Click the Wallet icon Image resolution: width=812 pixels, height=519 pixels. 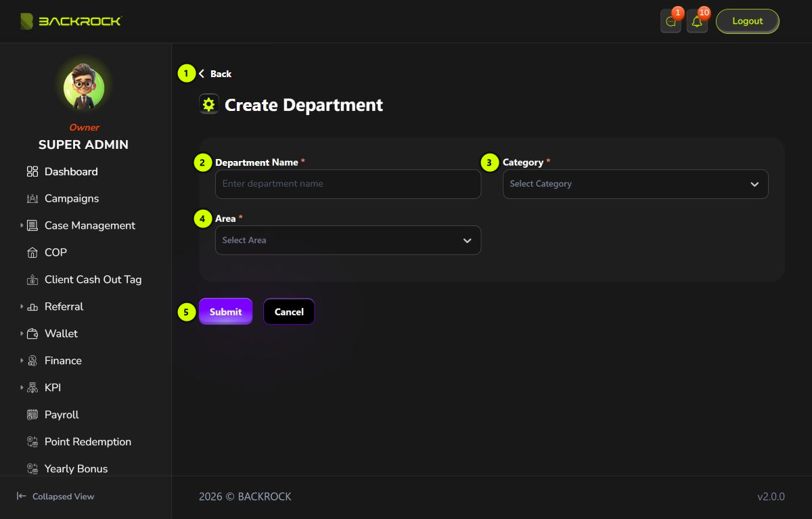tap(32, 334)
